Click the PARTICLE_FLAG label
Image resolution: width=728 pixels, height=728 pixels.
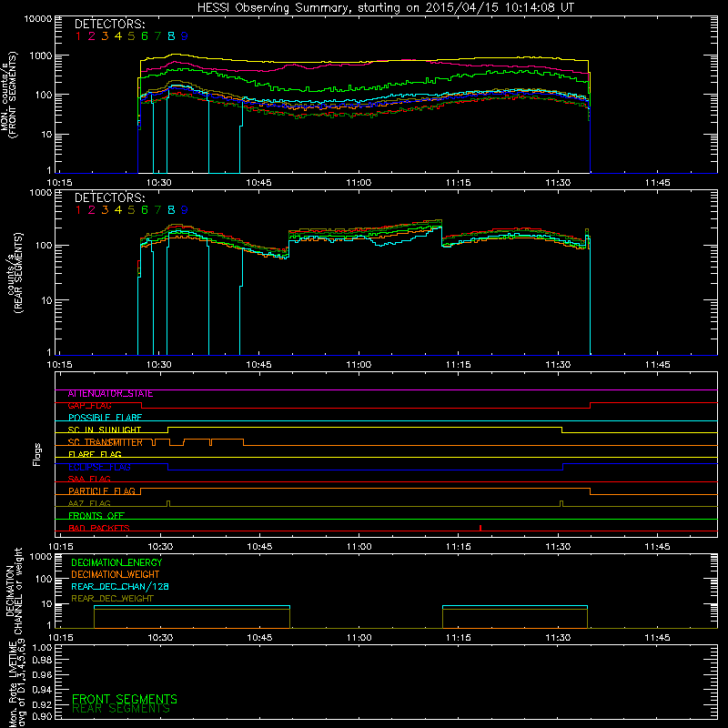pyautogui.click(x=102, y=491)
